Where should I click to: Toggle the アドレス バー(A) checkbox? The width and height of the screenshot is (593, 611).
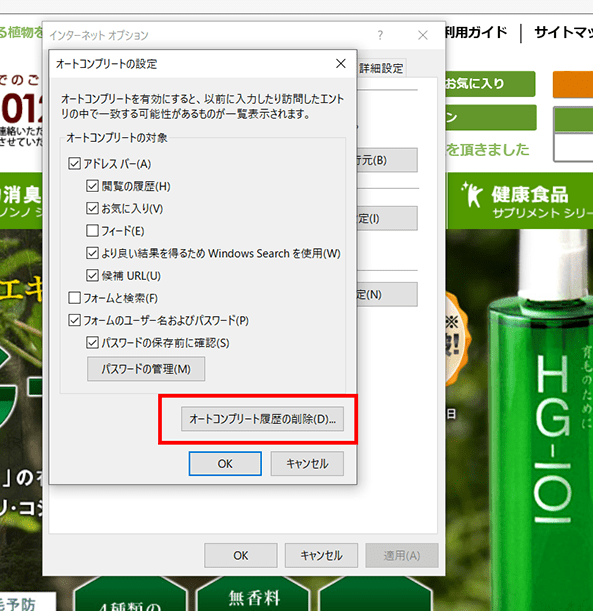(74, 164)
